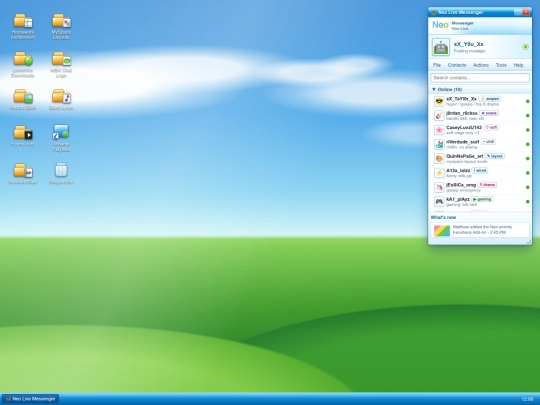Open the Recycle Bin desktop icon
Viewport: 540px width, 405px height.
tap(61, 174)
